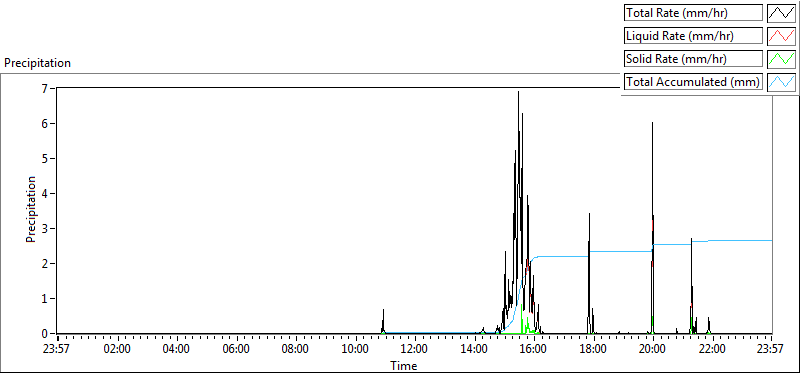The image size is (800, 373).
Task: Click the 3 value on precipitation axis
Action: (51, 229)
